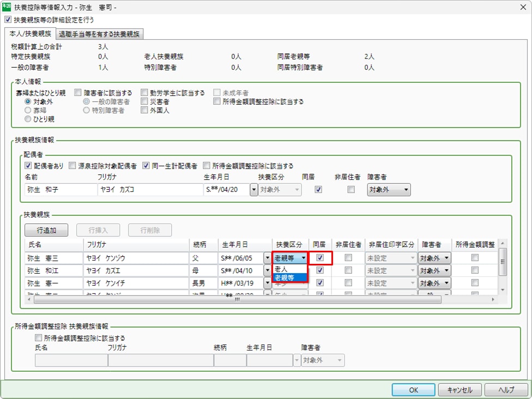The height and width of the screenshot is (399, 532).
Task: Open spouse 障害者 dropdown
Action: tap(388, 190)
